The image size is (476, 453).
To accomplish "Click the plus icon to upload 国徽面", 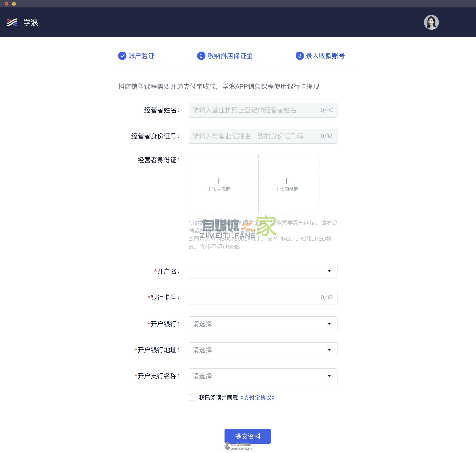I will (286, 181).
